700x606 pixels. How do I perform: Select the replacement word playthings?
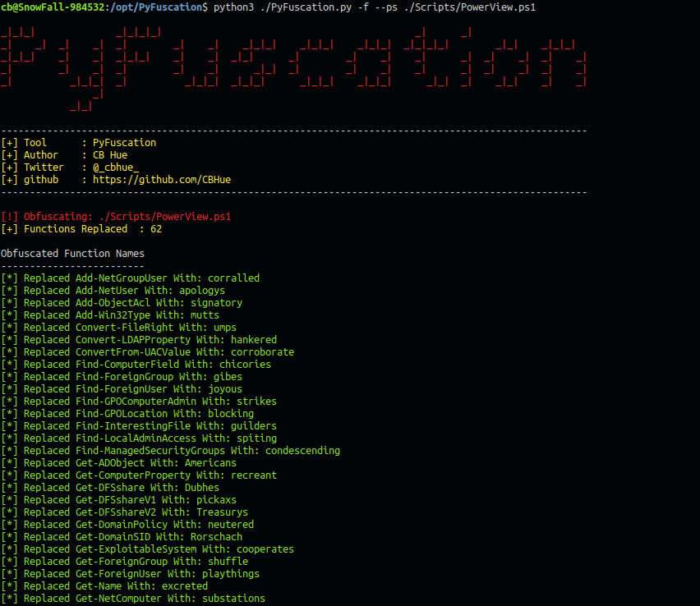pos(231,574)
